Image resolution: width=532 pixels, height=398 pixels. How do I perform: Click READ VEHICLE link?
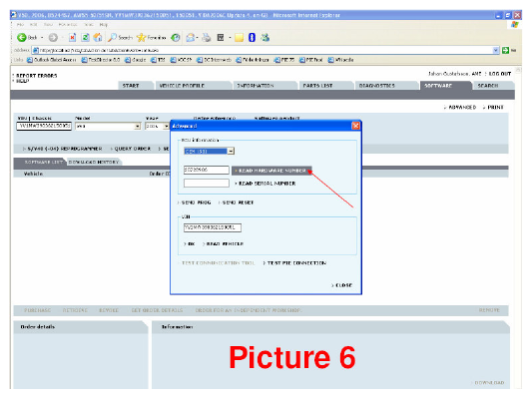[x=224, y=243]
